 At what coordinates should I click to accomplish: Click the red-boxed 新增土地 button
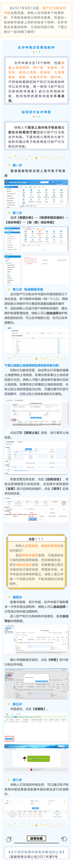[x=14, y=420]
